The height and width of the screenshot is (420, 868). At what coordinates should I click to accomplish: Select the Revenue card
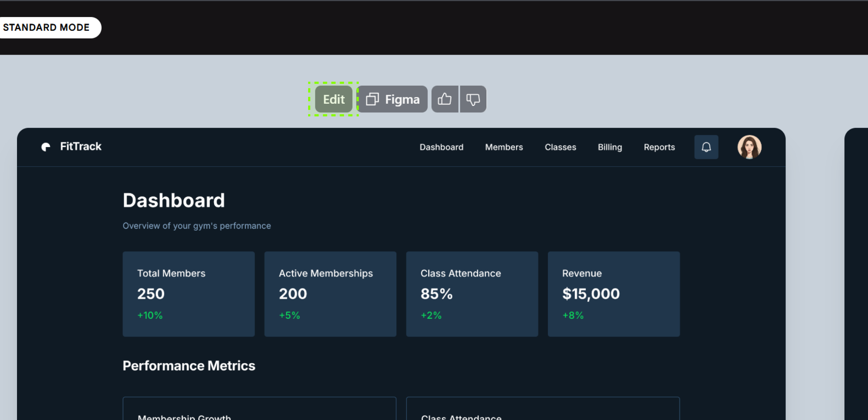pos(614,294)
